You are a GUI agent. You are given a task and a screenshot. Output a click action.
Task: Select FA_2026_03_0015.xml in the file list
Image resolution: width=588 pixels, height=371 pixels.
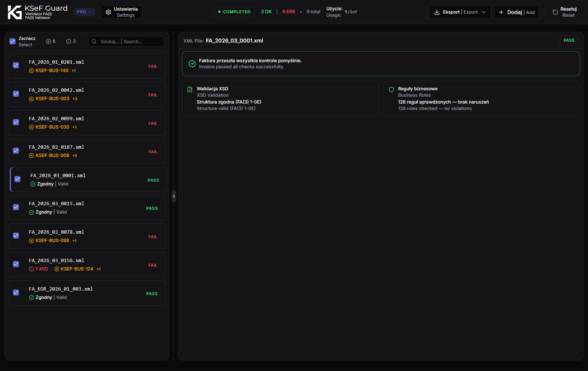point(87,208)
